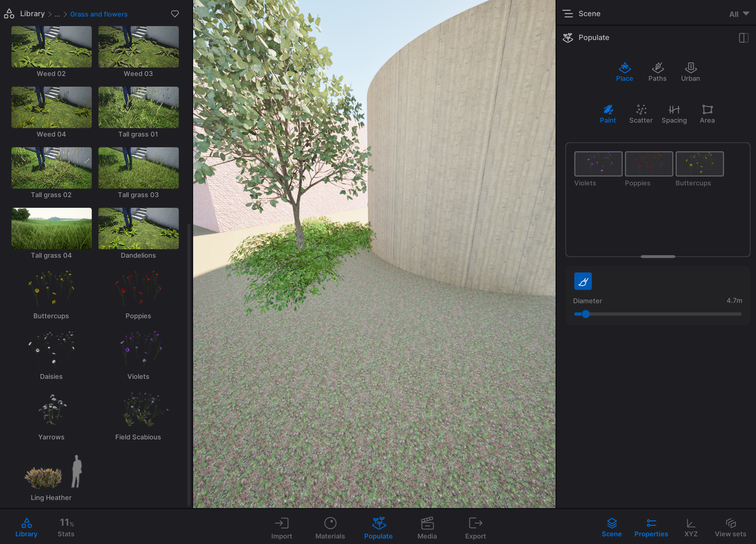Click the Library breadcrumb link
The width and height of the screenshot is (756, 544).
pyautogui.click(x=32, y=14)
